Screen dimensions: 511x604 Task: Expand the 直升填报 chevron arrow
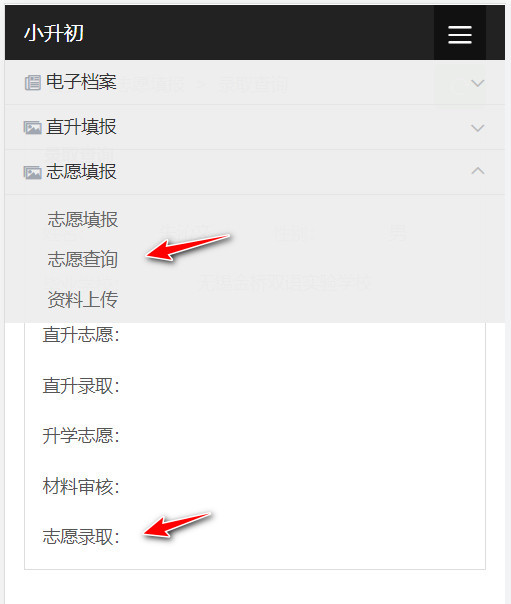477,128
